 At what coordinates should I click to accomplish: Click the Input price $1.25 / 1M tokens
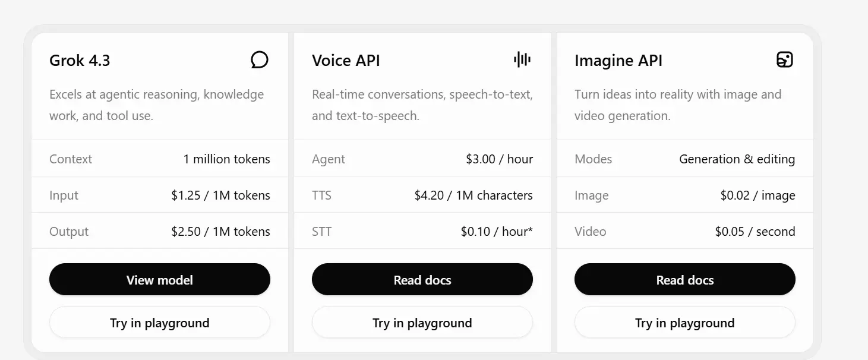click(x=220, y=195)
